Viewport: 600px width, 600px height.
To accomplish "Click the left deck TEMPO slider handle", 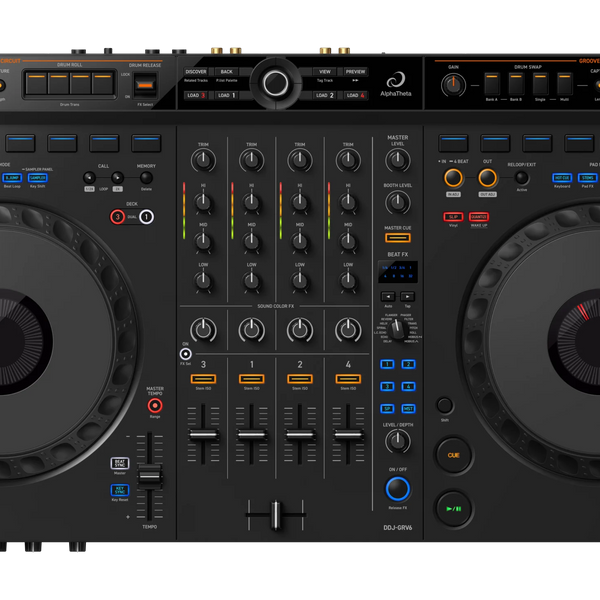I will click(150, 476).
